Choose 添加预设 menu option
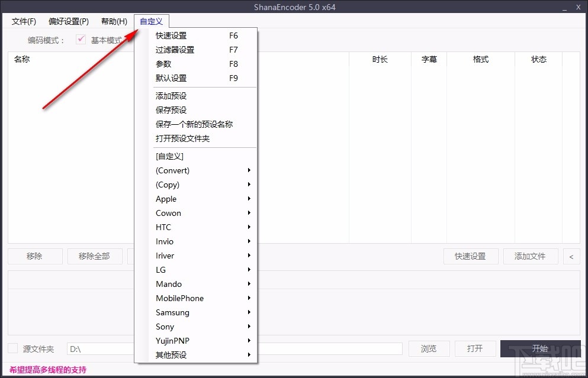The height and width of the screenshot is (378, 588). [171, 95]
